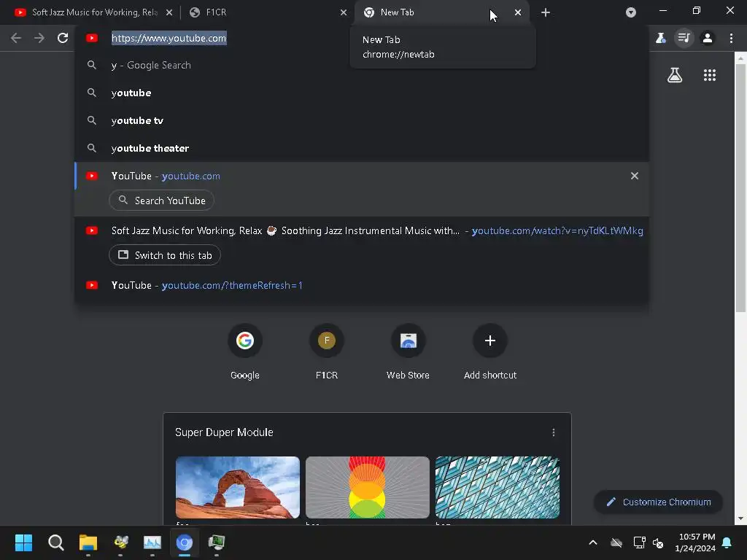Click the page vertical scrollbar thumb
Image resolution: width=747 pixels, height=560 pixels.
coord(740,188)
